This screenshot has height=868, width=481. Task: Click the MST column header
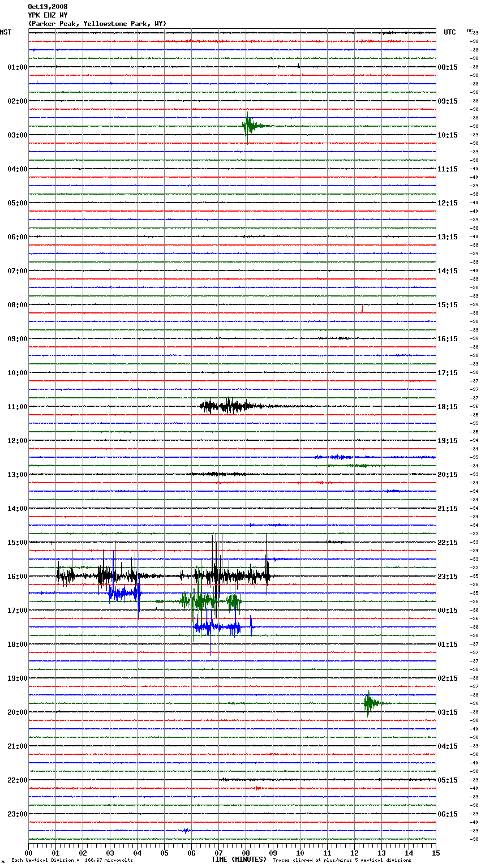[x=6, y=32]
